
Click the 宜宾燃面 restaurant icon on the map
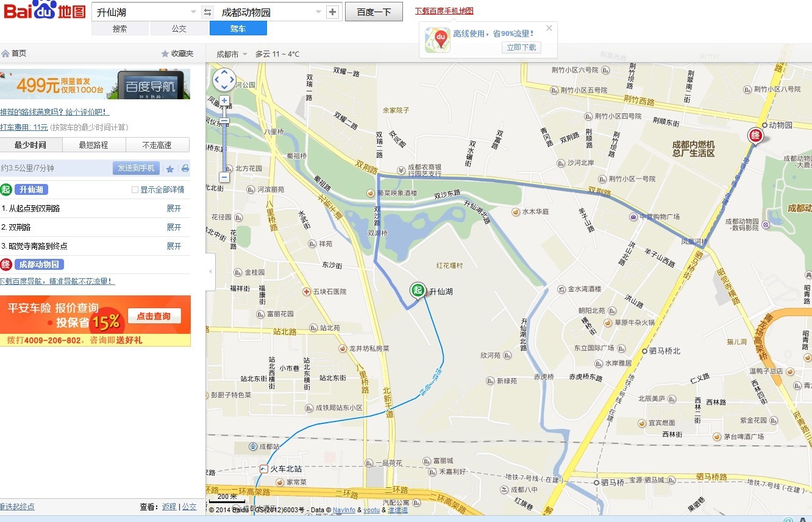click(641, 423)
